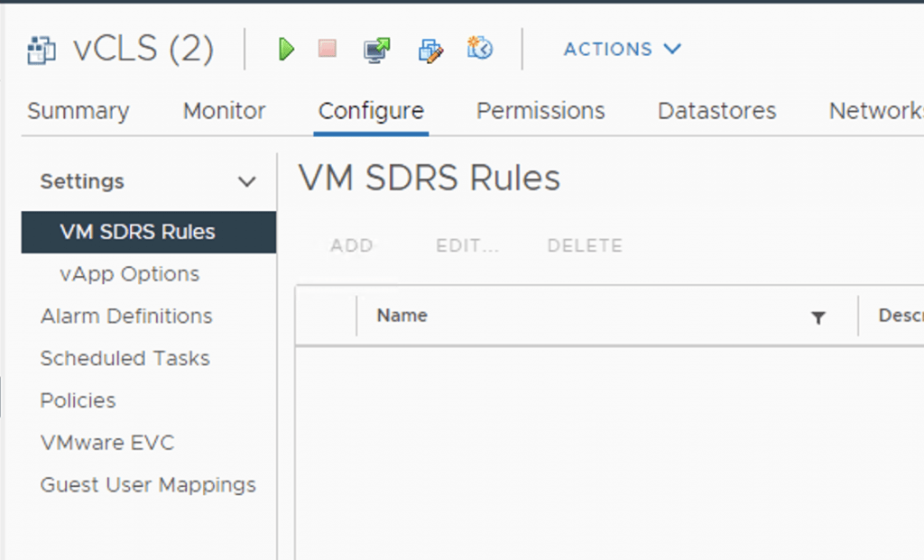Click the green Power On icon

[287, 50]
